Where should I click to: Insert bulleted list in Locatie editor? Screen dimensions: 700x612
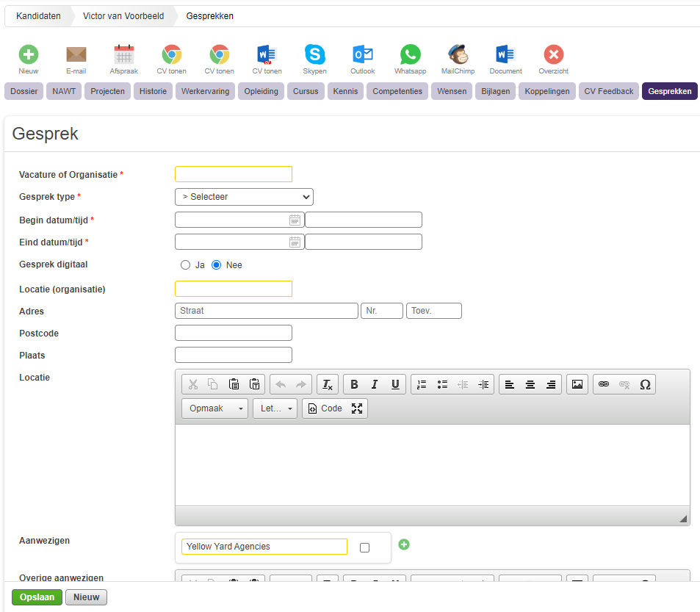click(x=442, y=384)
